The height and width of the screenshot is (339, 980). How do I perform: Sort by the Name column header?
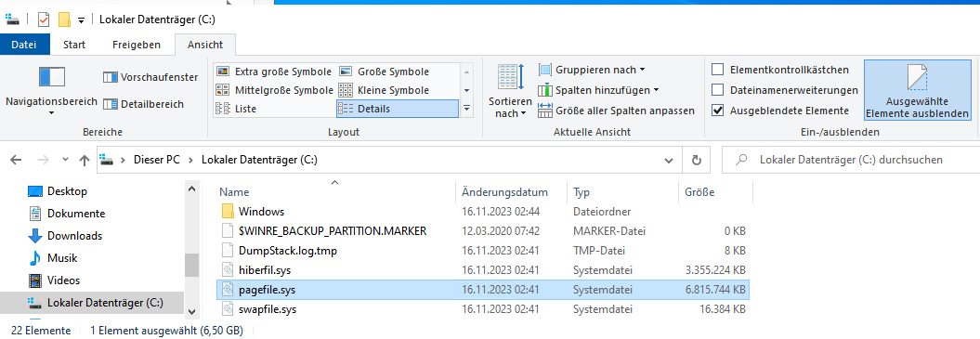(335, 192)
